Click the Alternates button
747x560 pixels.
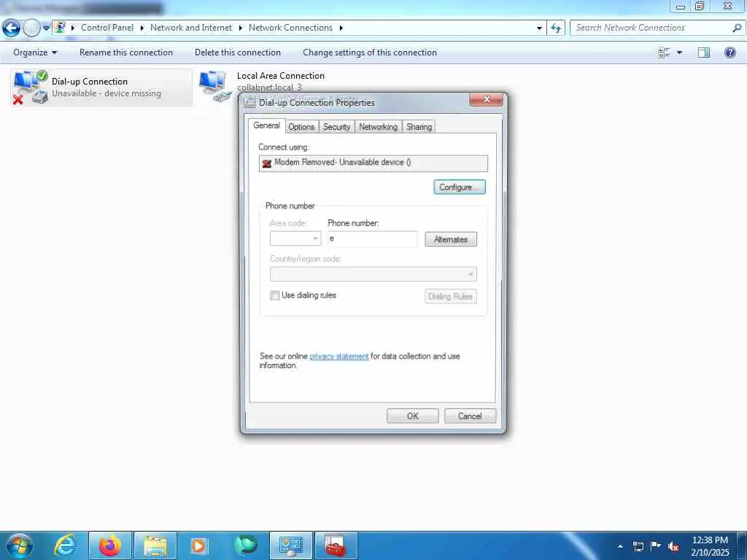(451, 239)
